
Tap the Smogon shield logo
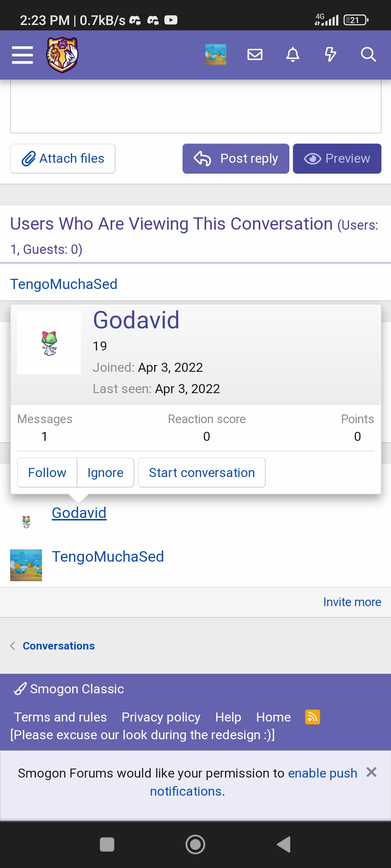pos(62,55)
